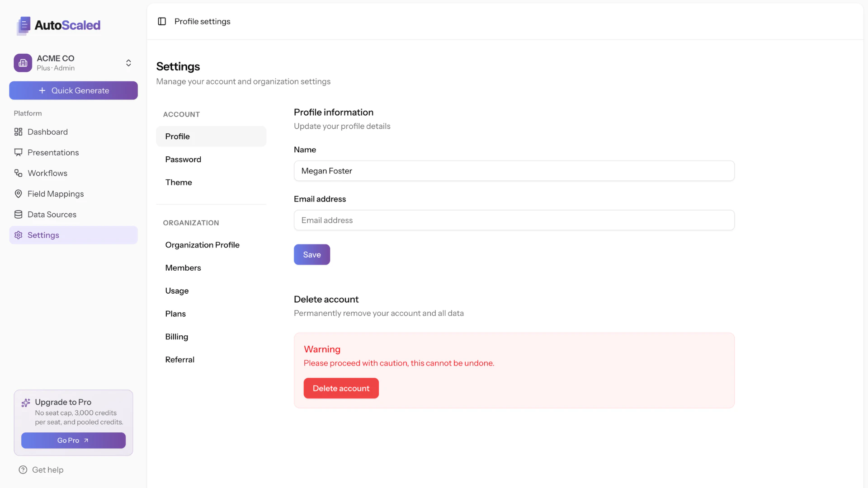Image resolution: width=868 pixels, height=488 pixels.
Task: Select the Field Mappings pin icon
Action: [x=18, y=193]
